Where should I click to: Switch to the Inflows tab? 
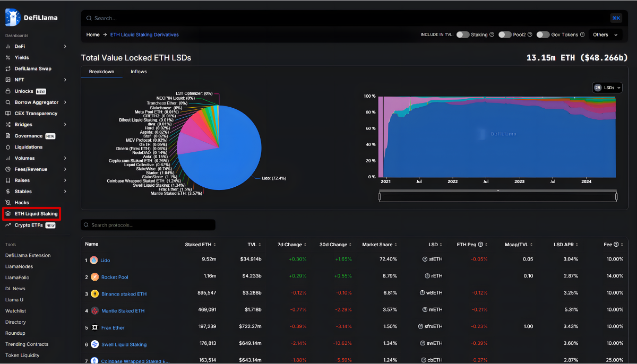coord(139,71)
